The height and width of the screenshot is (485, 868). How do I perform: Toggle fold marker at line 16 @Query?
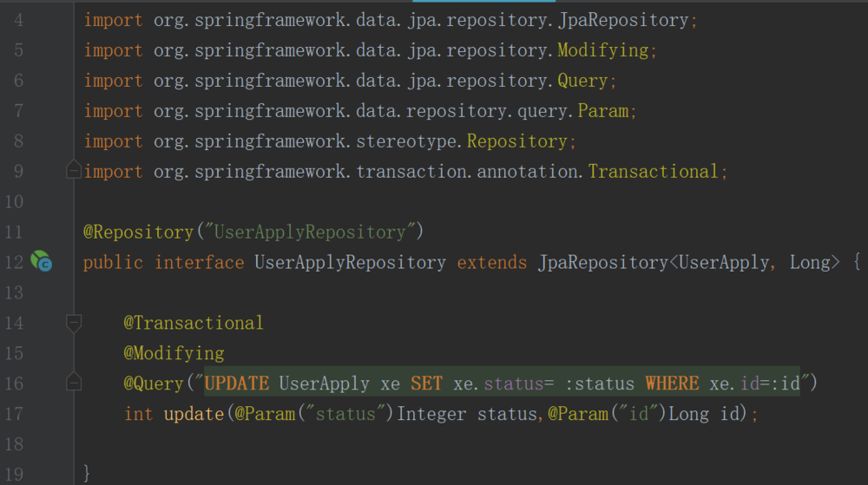click(74, 382)
